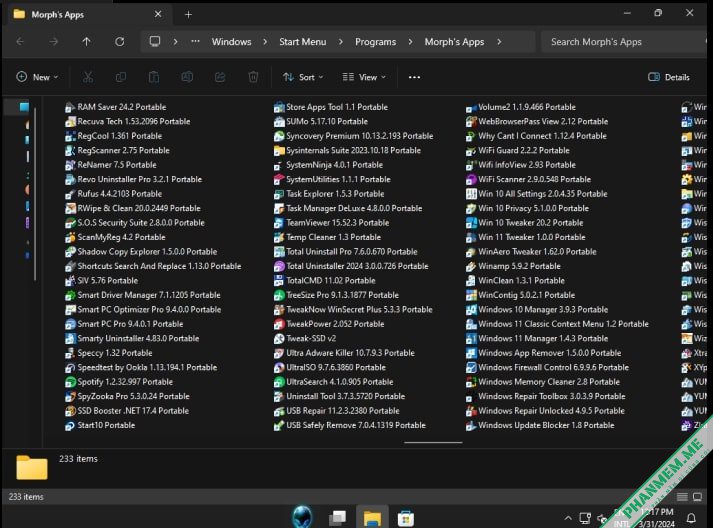Viewport: 713px width, 528px height.
Task: Close the Morph's Apps tab
Action: point(158,15)
